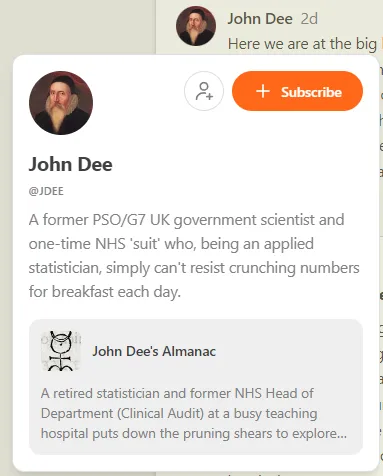Click John Dee's Almanac title text

tap(154, 351)
